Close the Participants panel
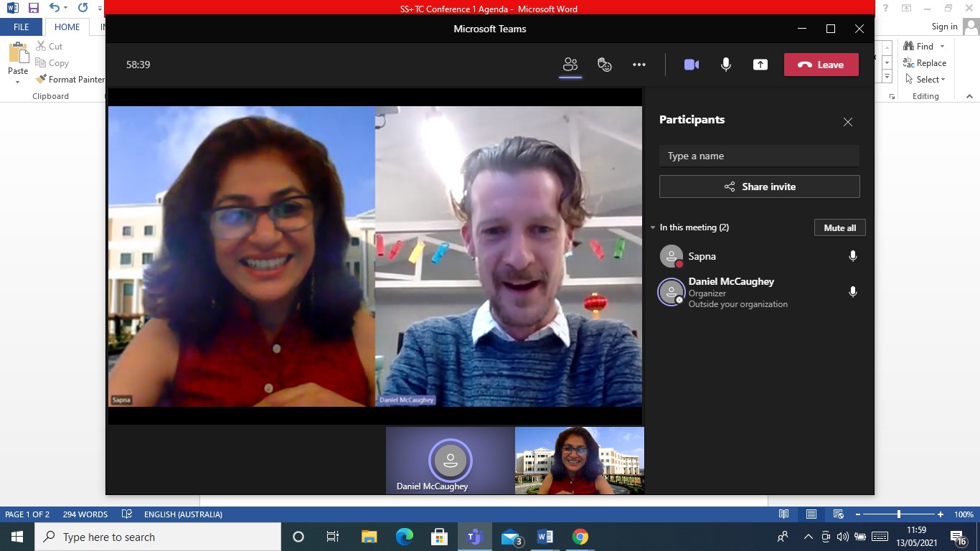 pyautogui.click(x=848, y=122)
